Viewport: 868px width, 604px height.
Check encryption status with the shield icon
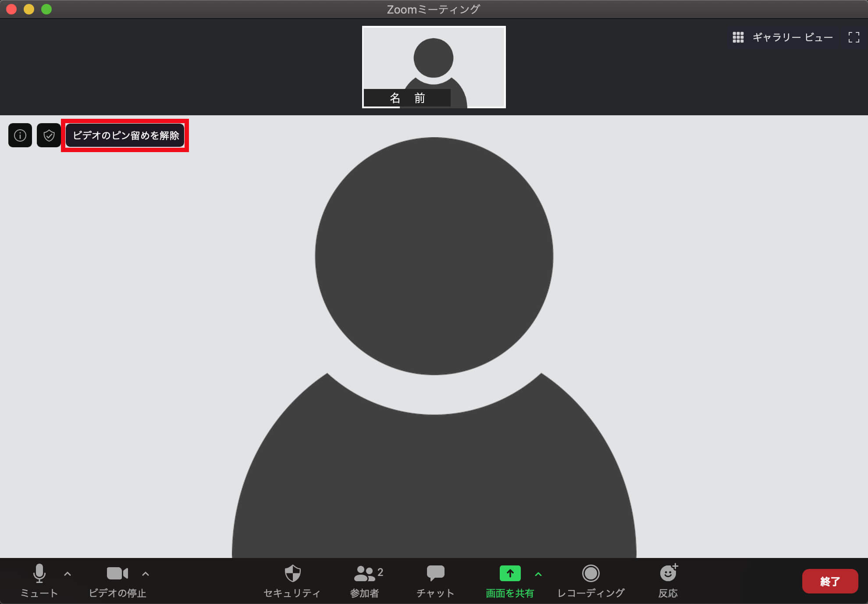point(49,135)
